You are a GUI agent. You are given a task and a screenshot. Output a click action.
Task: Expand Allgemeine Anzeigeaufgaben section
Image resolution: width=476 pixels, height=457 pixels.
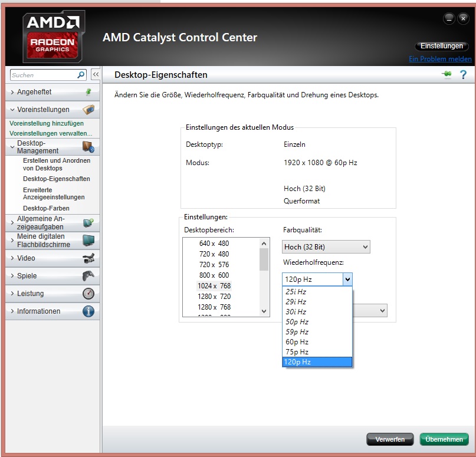click(x=12, y=223)
